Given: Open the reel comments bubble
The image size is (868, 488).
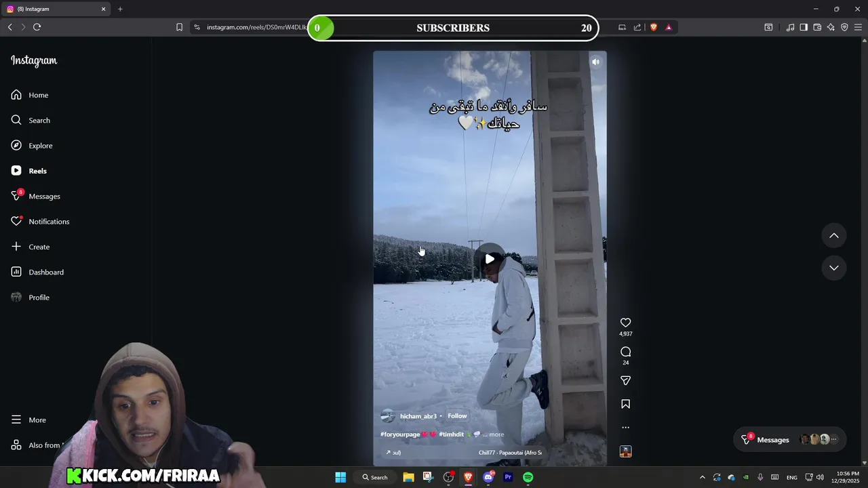Looking at the screenshot, I should [x=625, y=352].
